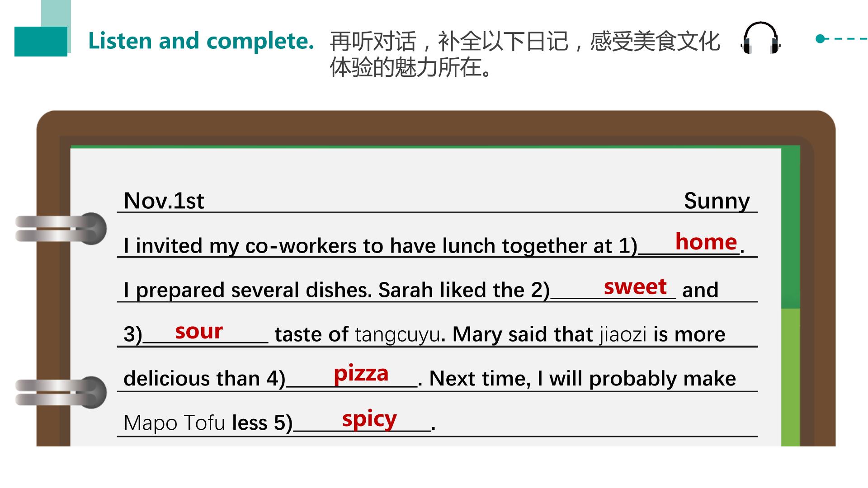Click the teal dot with dashed line
868x488 pixels.
(x=841, y=39)
